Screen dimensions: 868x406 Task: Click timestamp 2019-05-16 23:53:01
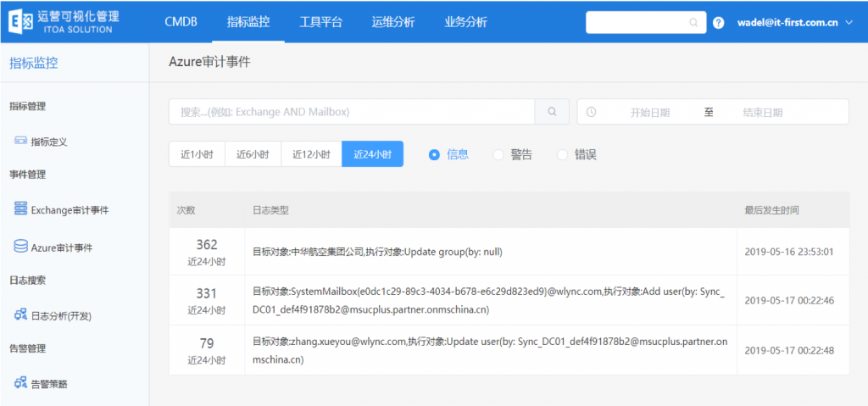789,252
